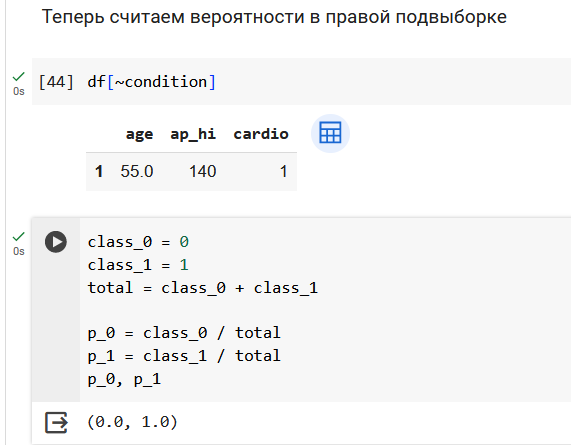Click the age value 55.0
Viewport: 571px width, 445px height.
point(137,172)
